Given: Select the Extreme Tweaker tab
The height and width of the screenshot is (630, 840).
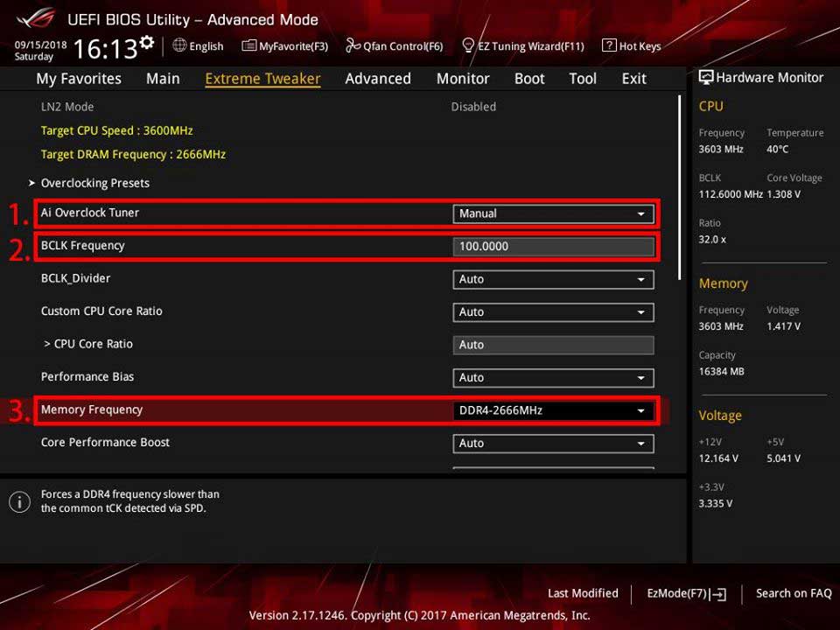Looking at the screenshot, I should pyautogui.click(x=263, y=79).
